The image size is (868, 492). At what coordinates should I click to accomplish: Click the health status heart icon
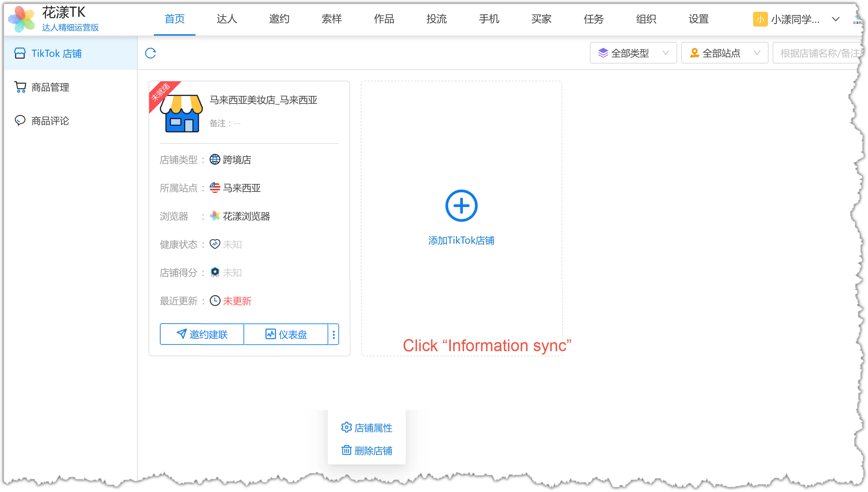click(215, 244)
